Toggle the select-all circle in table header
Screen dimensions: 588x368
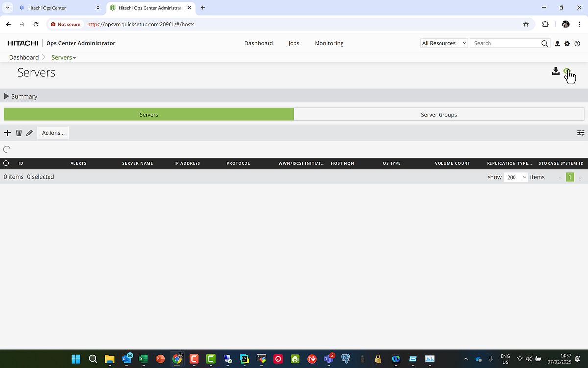6,163
